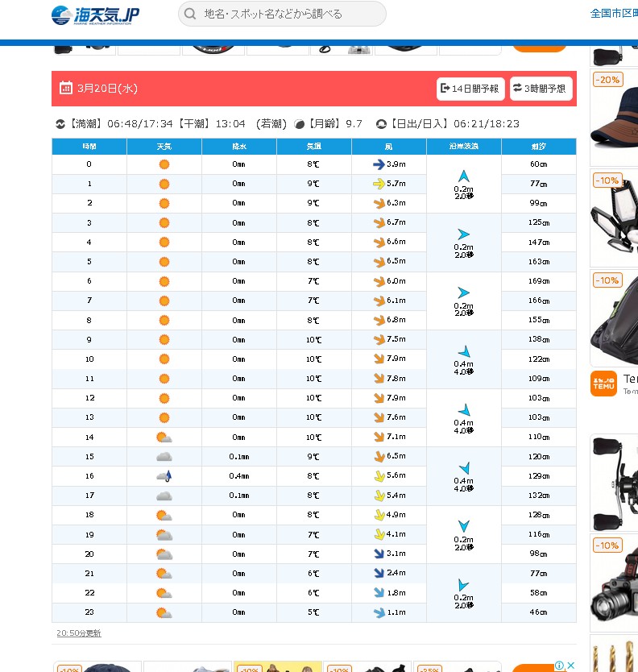
Task: Click the sunrise icon beside 日出/日入
Action: [381, 124]
